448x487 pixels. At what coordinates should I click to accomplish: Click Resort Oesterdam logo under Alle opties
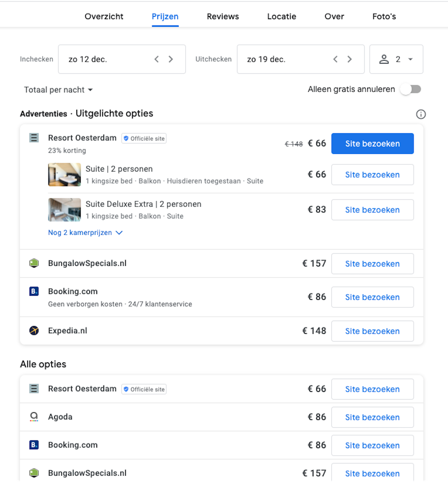point(34,389)
